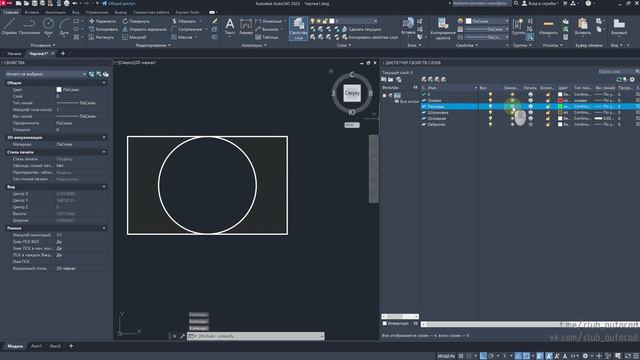Click the Top (Сверху) face of ViewCube
This screenshot has height=360, width=640.
(352, 93)
